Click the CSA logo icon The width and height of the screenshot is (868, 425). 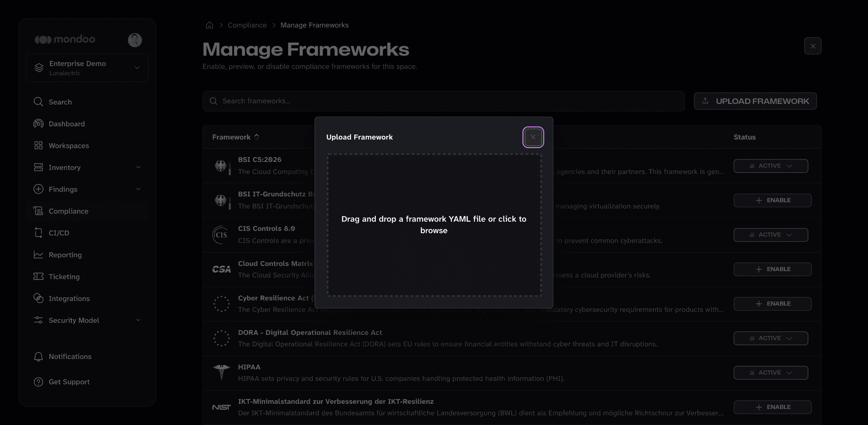(221, 269)
